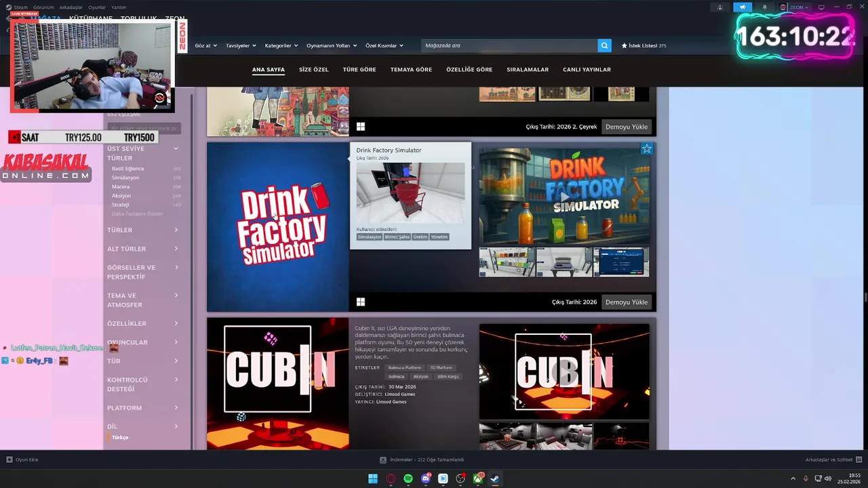Open the Özel Kısımlar dropdown

[384, 45]
